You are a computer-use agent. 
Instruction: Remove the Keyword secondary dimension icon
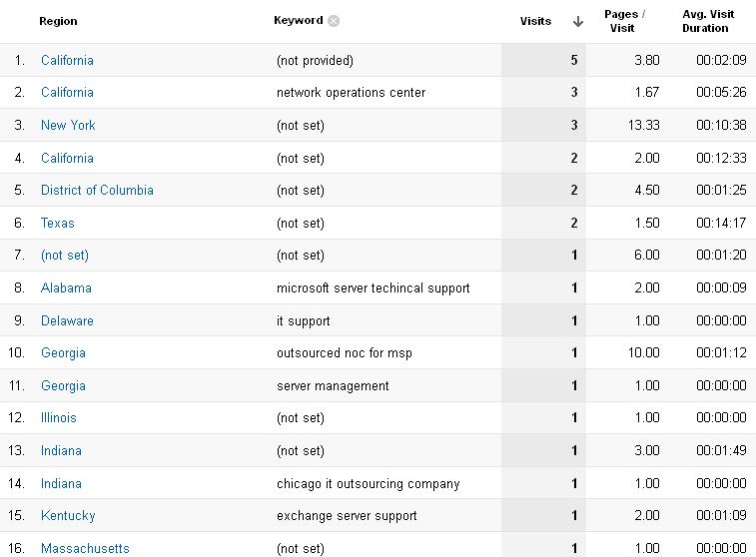coord(334,21)
